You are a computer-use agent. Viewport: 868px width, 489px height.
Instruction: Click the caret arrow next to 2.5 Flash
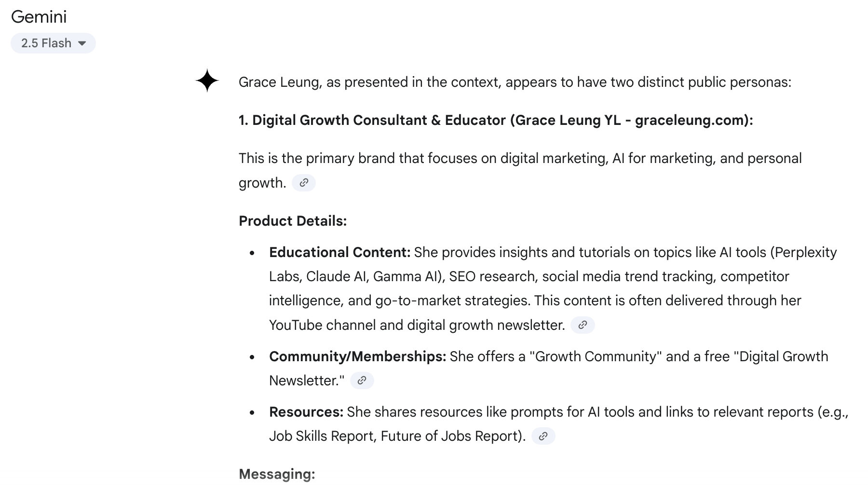(82, 43)
